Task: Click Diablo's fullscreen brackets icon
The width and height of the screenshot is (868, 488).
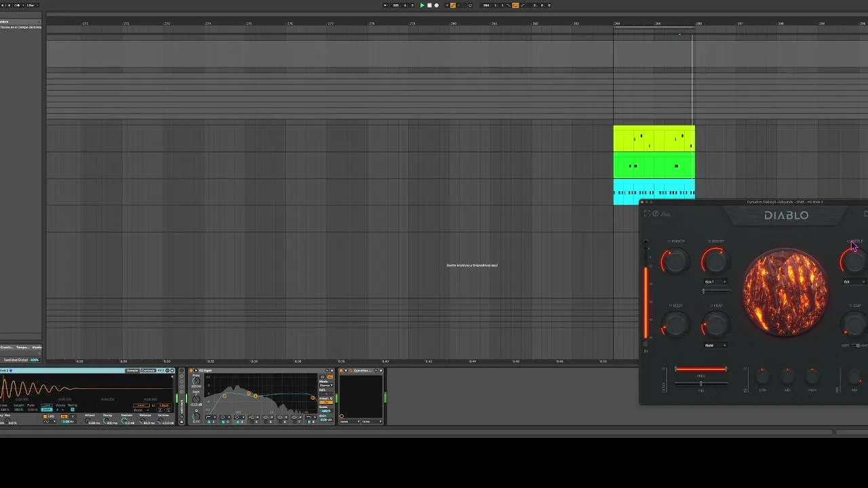Action: click(648, 213)
